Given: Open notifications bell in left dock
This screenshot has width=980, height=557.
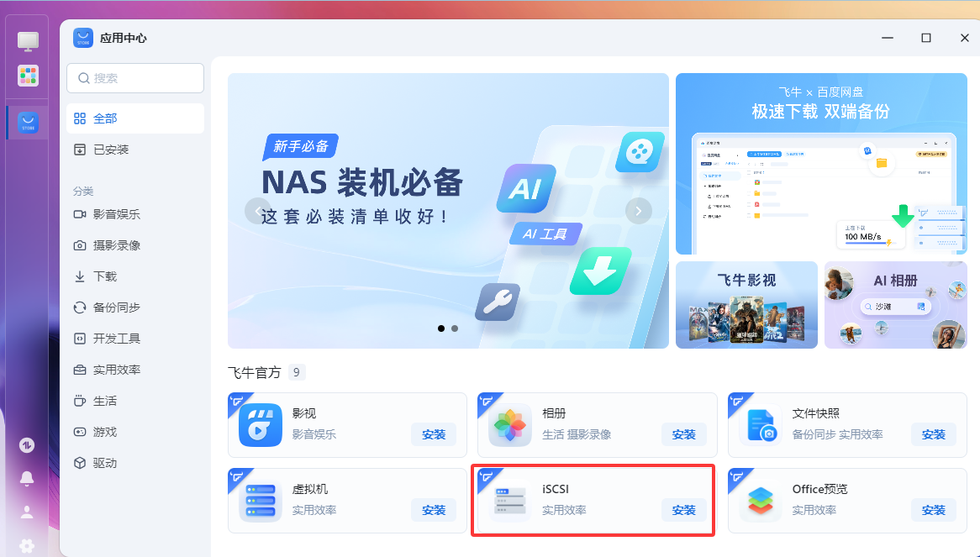Looking at the screenshot, I should 27,478.
